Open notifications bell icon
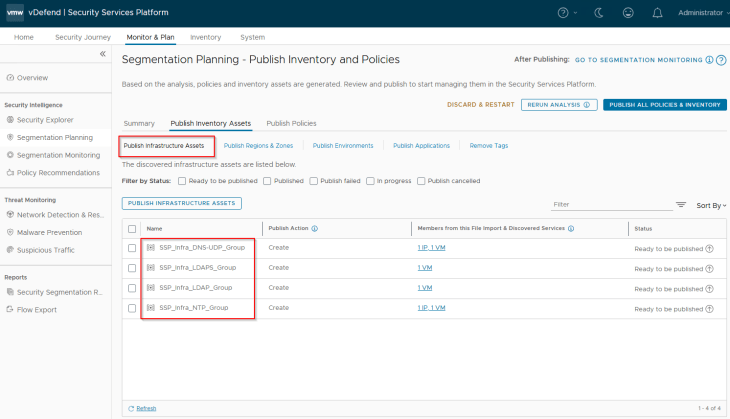The height and width of the screenshot is (419, 730). point(656,13)
